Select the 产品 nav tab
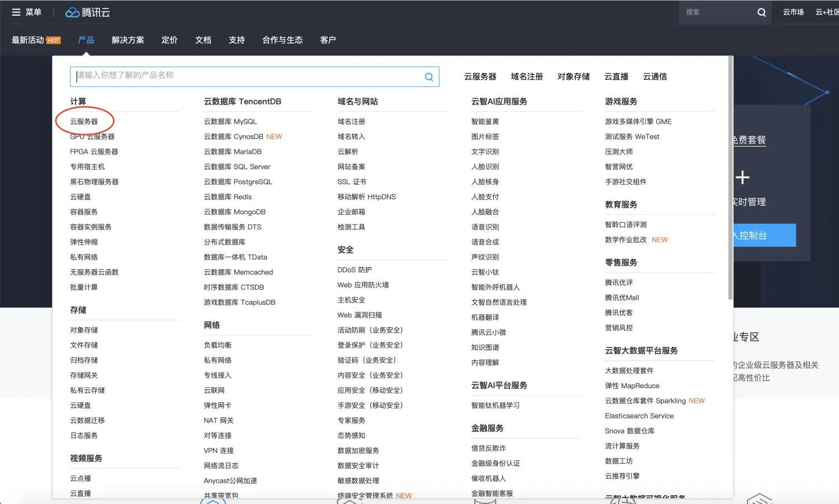The width and height of the screenshot is (839, 504). pos(86,40)
